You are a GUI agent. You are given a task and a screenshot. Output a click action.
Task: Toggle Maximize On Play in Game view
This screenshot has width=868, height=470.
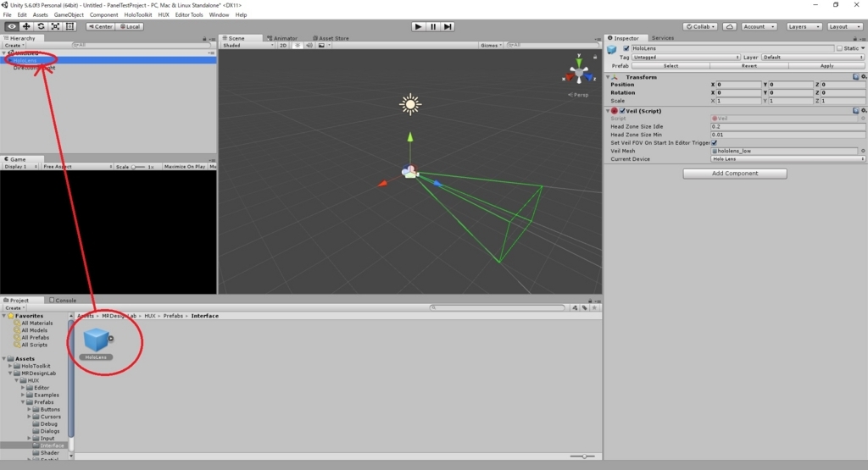[184, 167]
